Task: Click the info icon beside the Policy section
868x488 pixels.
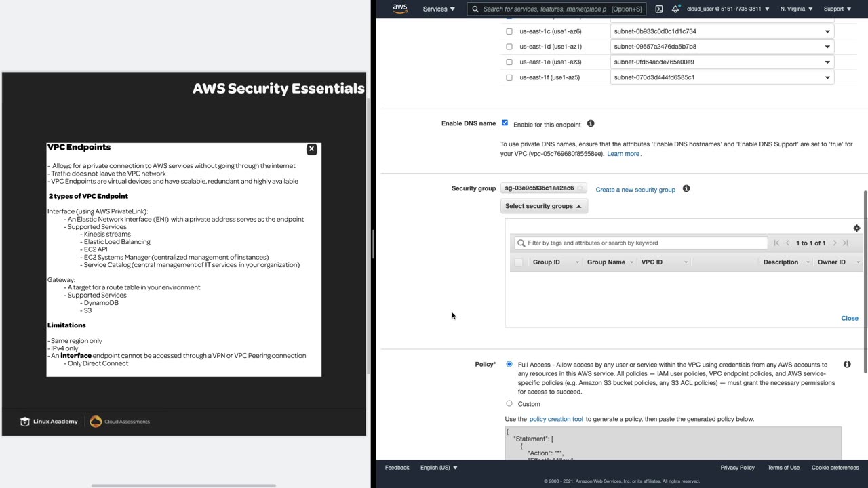Action: point(847,364)
